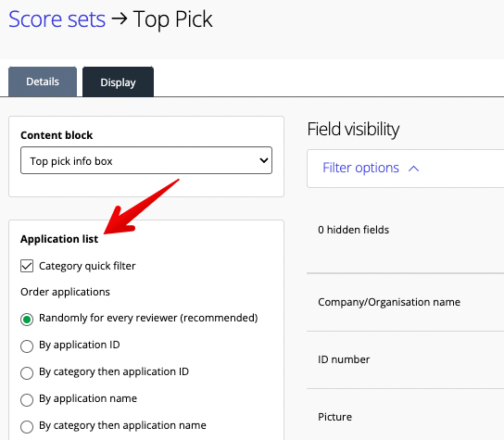This screenshot has height=440, width=504.
Task: Select By application name ordering
Action: [27, 400]
